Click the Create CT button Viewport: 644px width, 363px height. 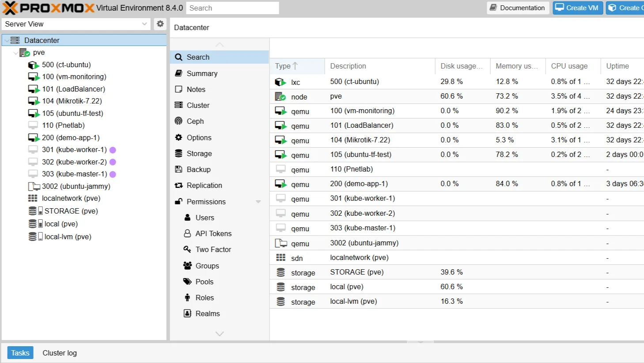click(x=625, y=8)
